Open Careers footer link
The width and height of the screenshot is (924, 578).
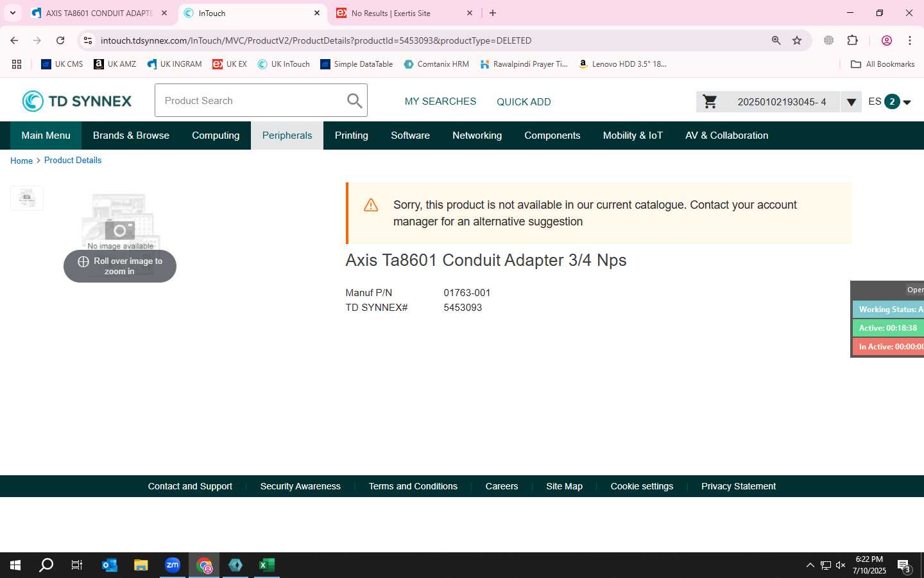pos(502,486)
